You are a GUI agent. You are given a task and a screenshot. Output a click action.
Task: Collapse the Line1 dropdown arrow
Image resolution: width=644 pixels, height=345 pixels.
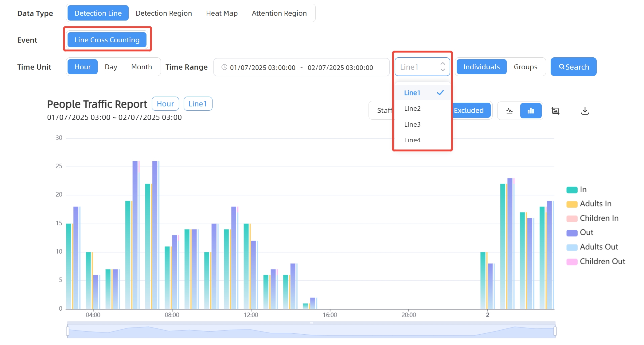coord(443,67)
